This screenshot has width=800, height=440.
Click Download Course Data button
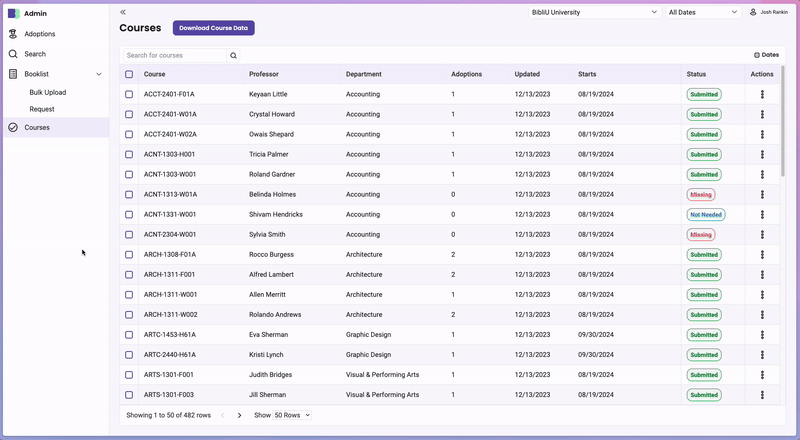pos(213,28)
